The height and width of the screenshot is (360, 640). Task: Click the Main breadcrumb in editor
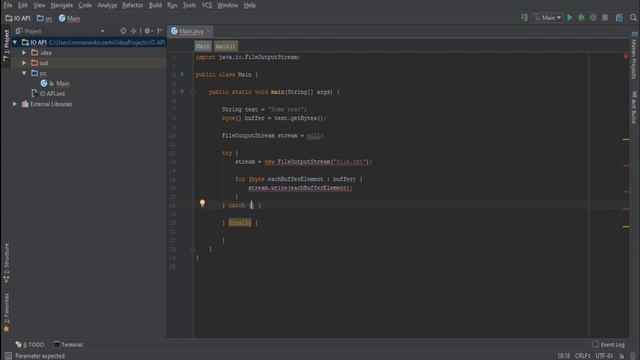[x=202, y=46]
